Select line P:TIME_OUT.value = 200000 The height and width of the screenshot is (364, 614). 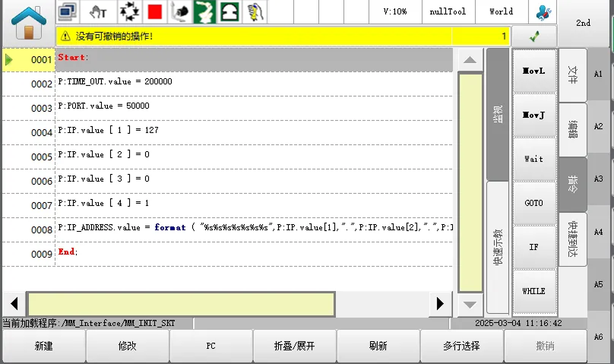point(227,84)
